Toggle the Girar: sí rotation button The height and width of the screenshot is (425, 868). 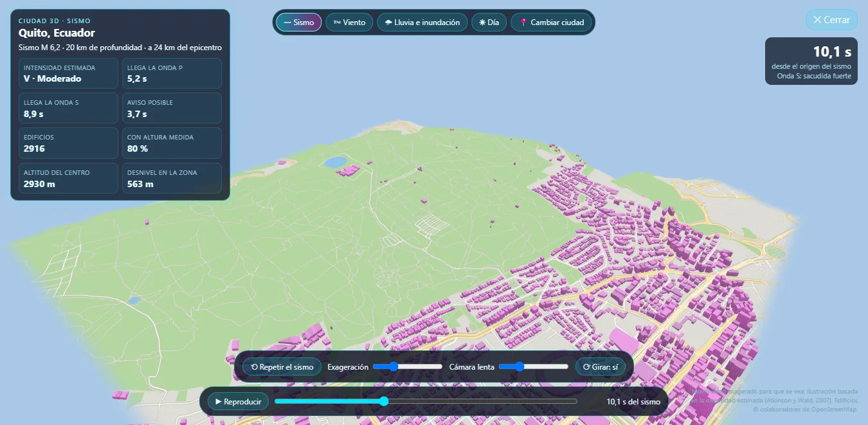pyautogui.click(x=601, y=366)
